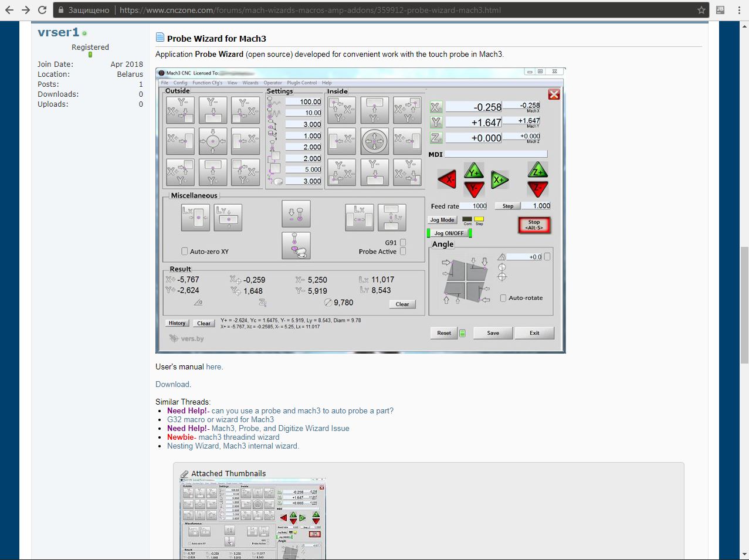The height and width of the screenshot is (560, 749).
Task: Click Clear button in the Result panel
Action: pos(402,304)
